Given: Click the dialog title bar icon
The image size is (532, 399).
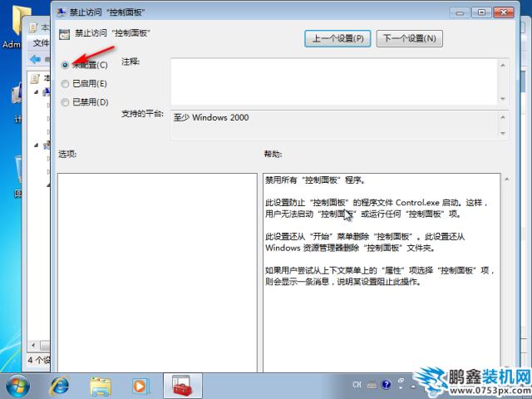Looking at the screenshot, I should [62, 12].
